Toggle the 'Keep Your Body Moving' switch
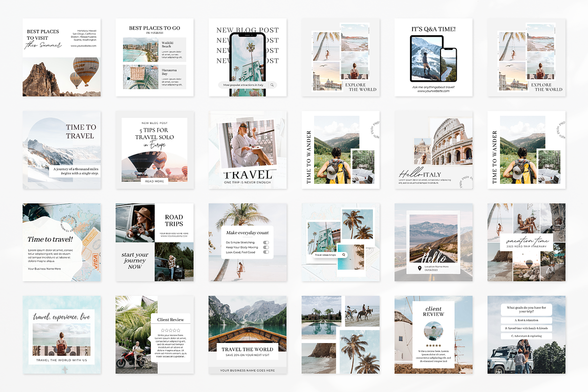This screenshot has height=392, width=588. [266, 247]
